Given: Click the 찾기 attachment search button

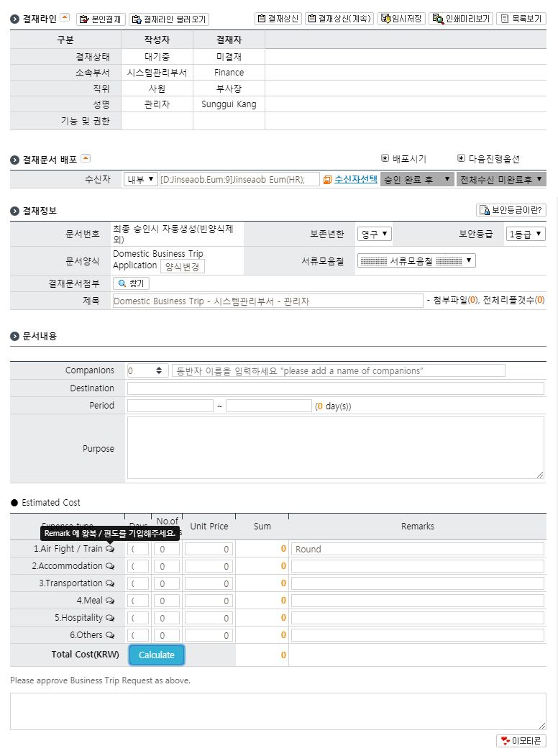Looking at the screenshot, I should (x=131, y=283).
